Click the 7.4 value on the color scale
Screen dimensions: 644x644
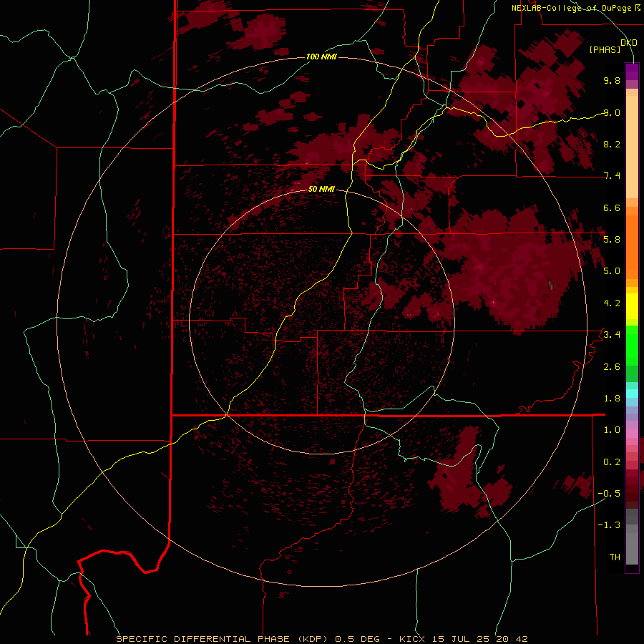pyautogui.click(x=612, y=176)
